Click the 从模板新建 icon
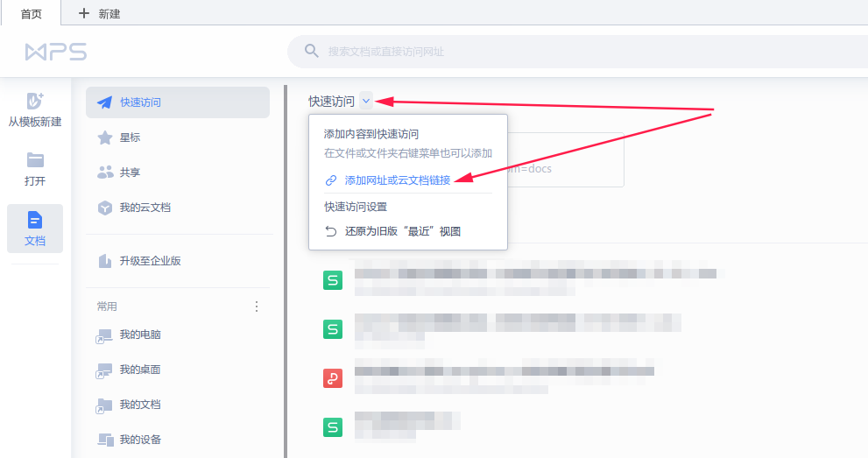The image size is (868, 458). (x=35, y=101)
